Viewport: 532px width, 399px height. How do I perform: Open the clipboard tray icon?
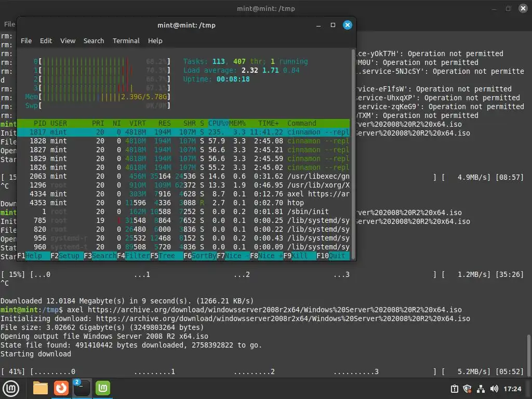click(x=454, y=389)
